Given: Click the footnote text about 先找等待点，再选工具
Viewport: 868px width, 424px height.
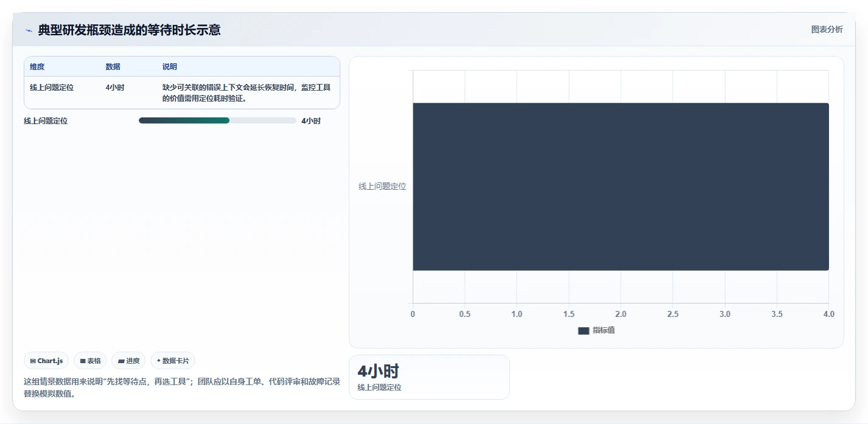Looking at the screenshot, I should tap(182, 388).
